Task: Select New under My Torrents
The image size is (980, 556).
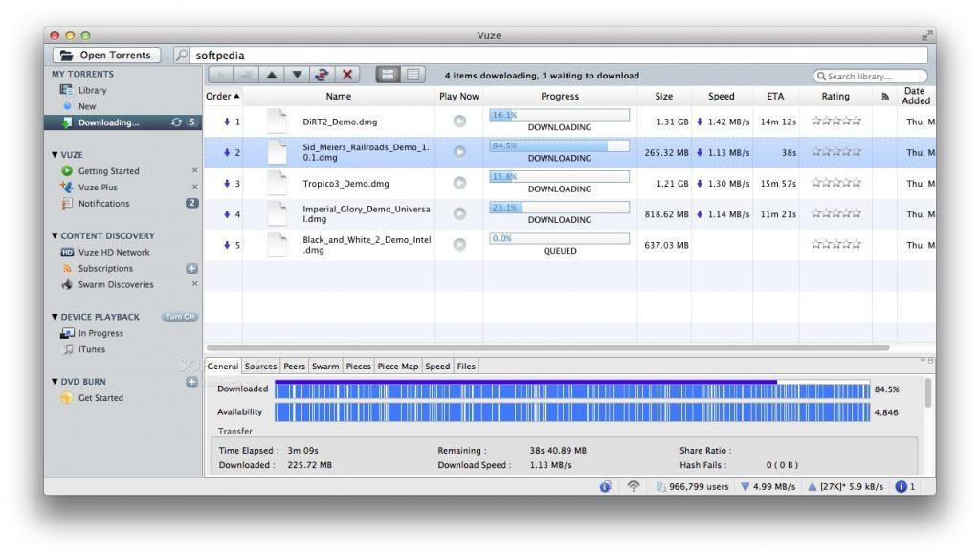Action: [x=87, y=106]
